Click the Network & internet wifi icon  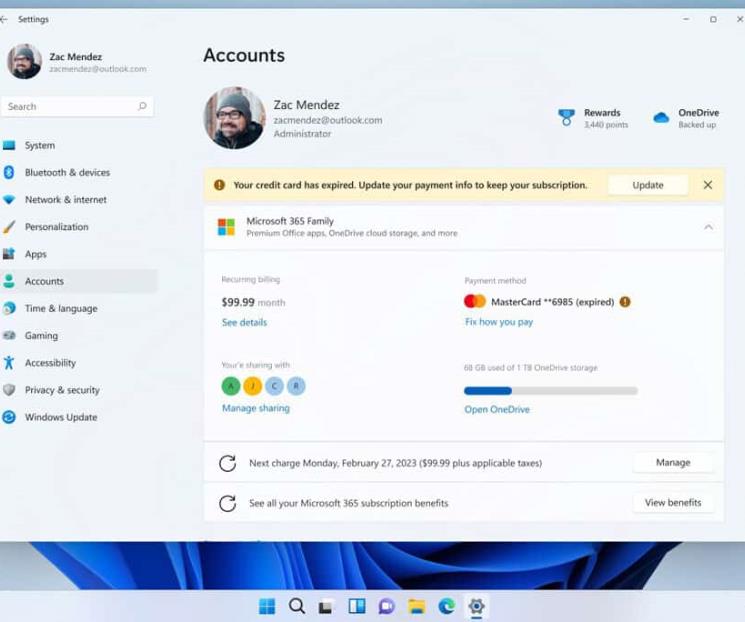pos(9,200)
